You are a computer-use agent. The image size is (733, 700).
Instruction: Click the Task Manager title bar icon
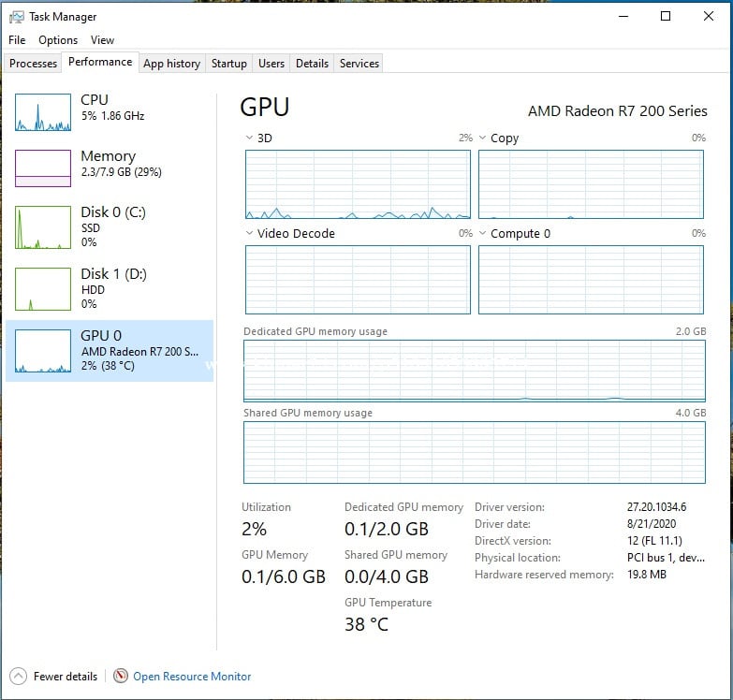click(17, 16)
